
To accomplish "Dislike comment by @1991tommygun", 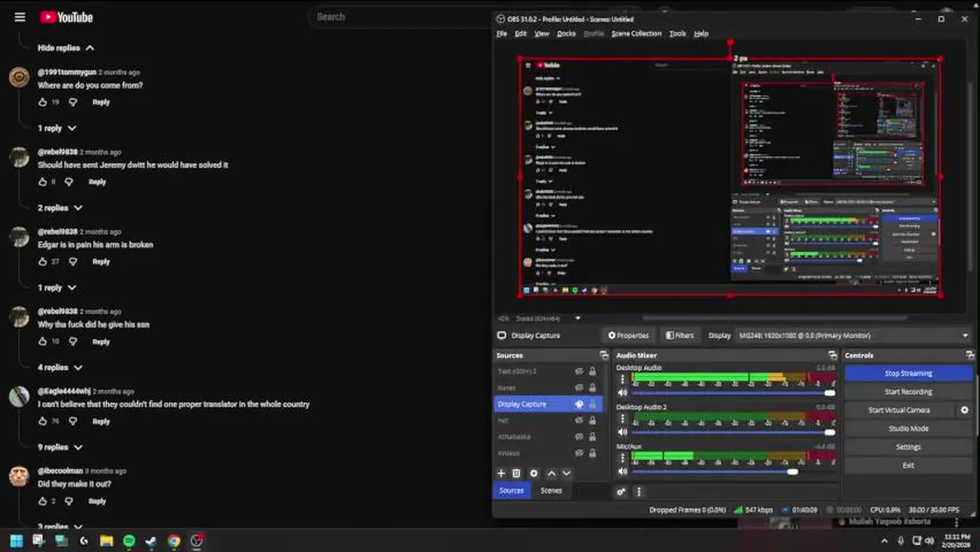I will pos(73,102).
